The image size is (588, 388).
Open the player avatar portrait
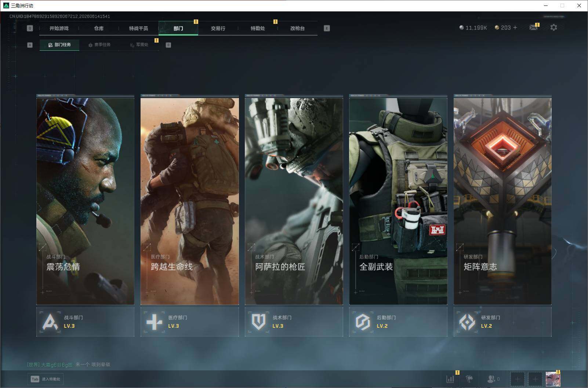[x=553, y=379]
